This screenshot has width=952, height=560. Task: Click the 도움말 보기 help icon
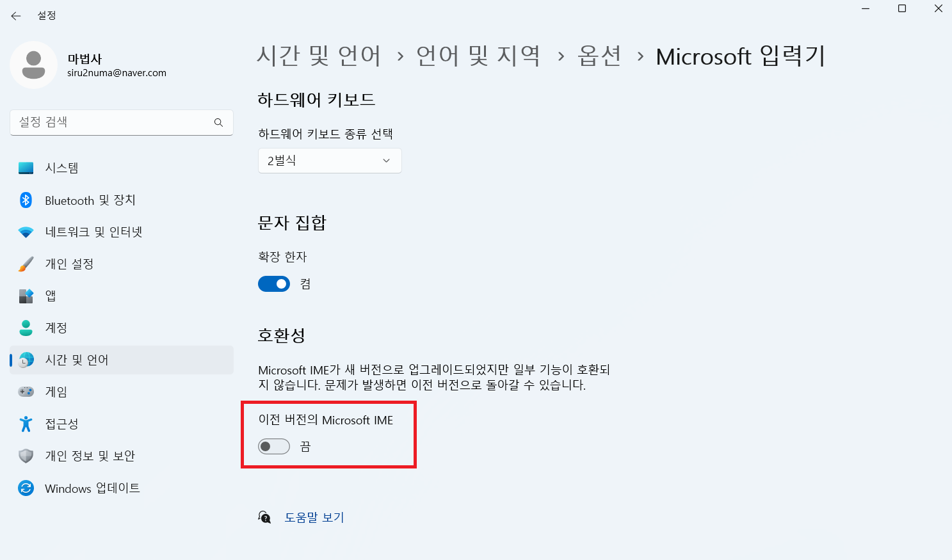click(x=264, y=517)
